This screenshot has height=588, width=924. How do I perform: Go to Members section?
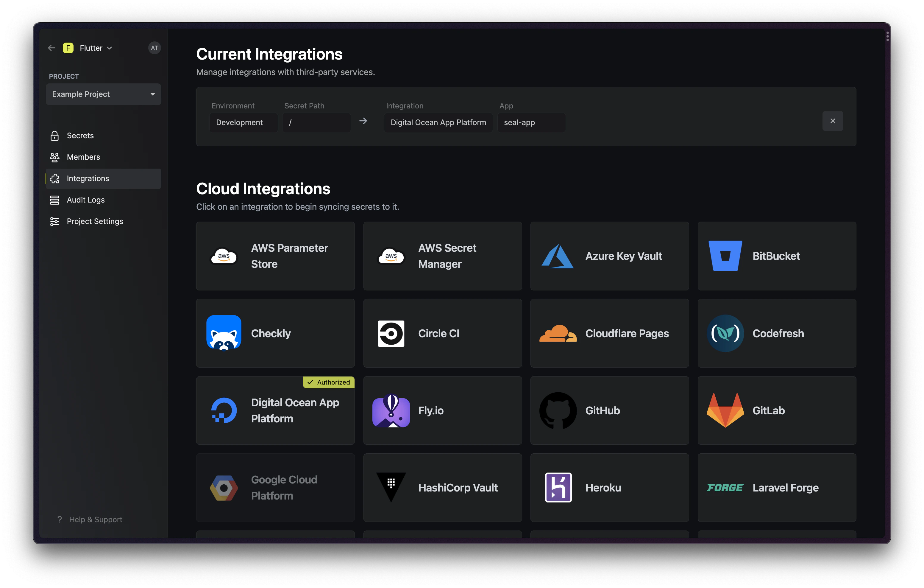coord(103,157)
